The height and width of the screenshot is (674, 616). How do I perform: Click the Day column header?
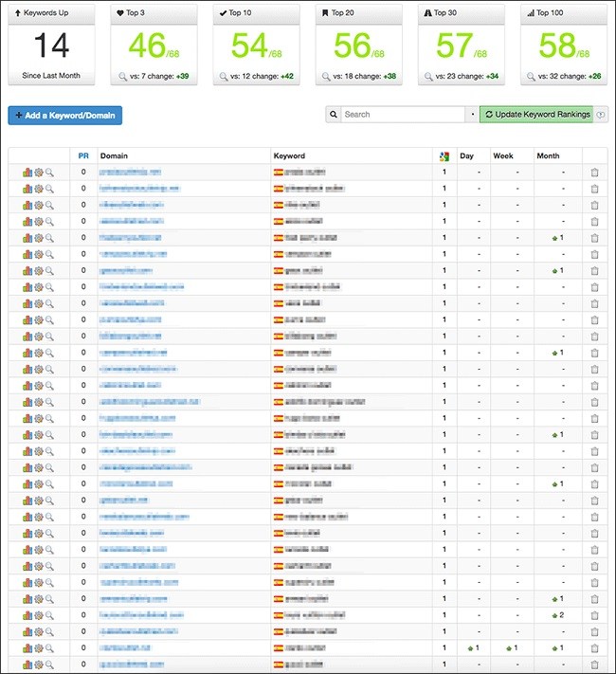coord(466,155)
